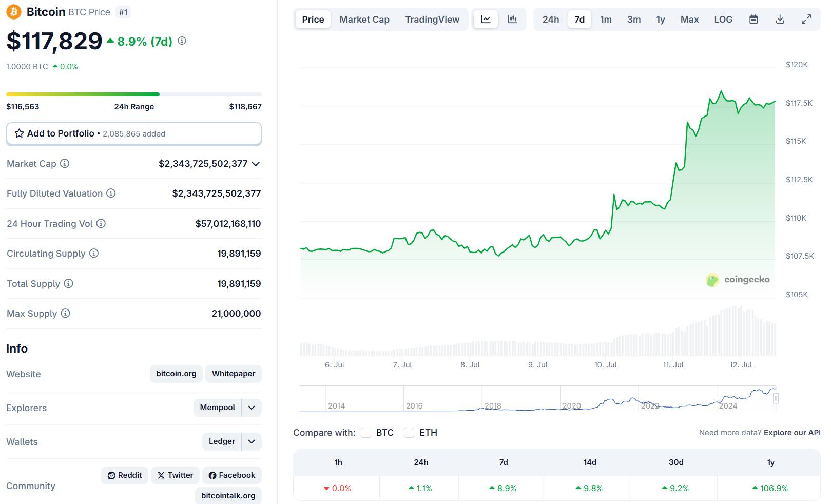Viewport: 831px width, 504px height.
Task: Click the #1 rank badge
Action: point(123,12)
